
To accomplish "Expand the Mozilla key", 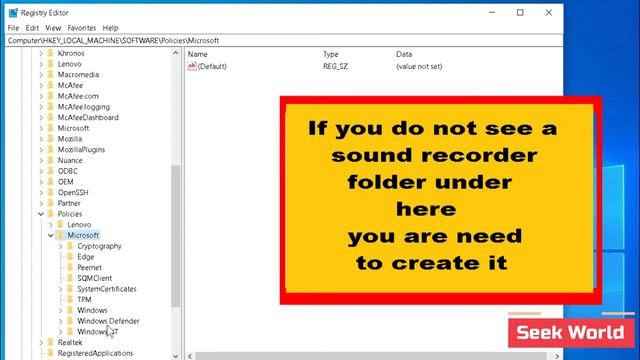I will (x=41, y=139).
